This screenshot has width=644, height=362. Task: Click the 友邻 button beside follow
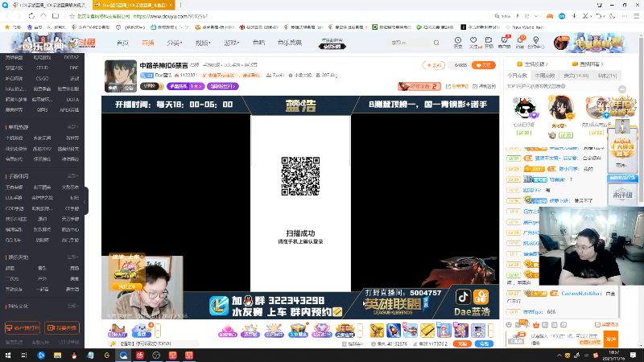click(x=434, y=65)
